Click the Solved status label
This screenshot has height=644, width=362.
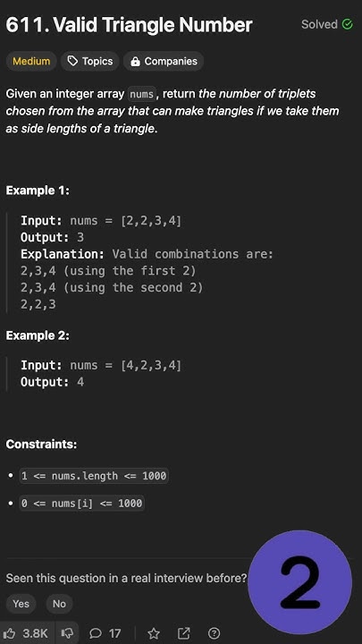[319, 24]
